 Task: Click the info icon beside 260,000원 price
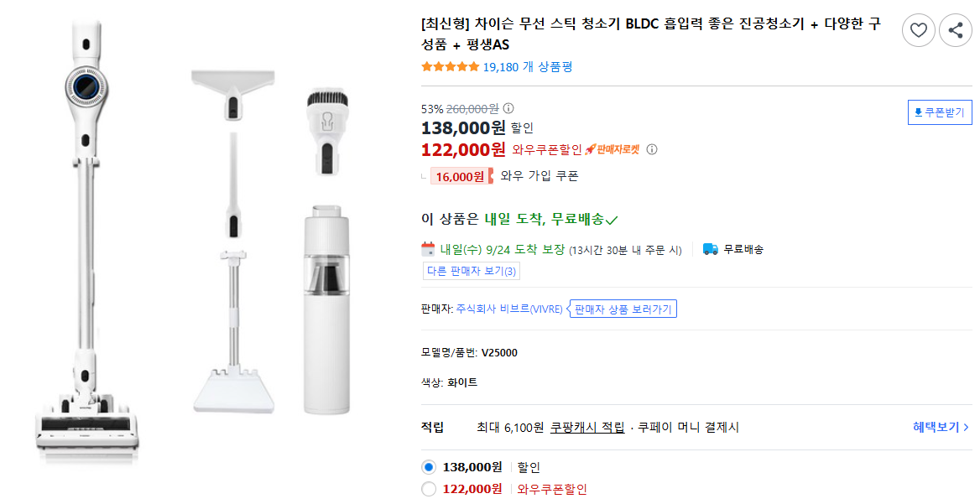point(508,107)
